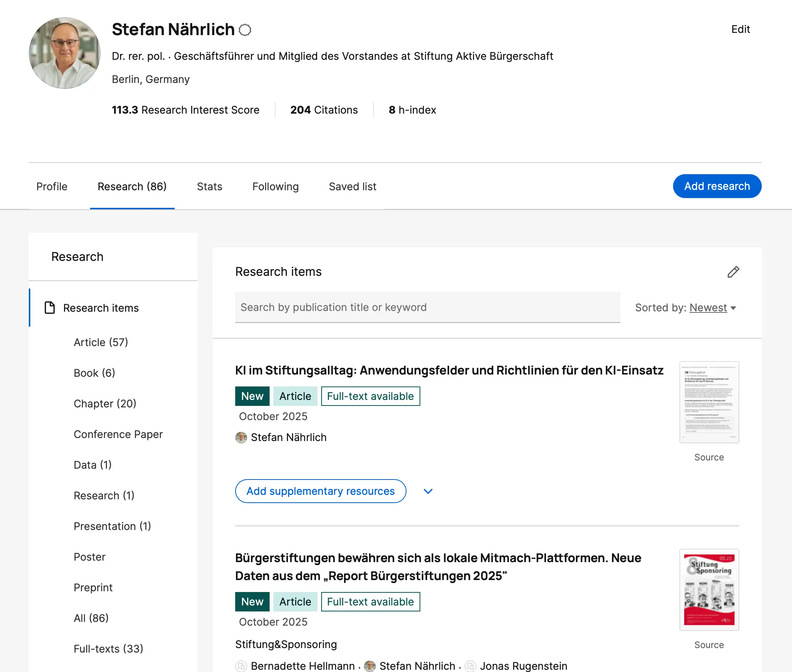Click Stefan Nährlich's author avatar under the first article

(x=241, y=437)
